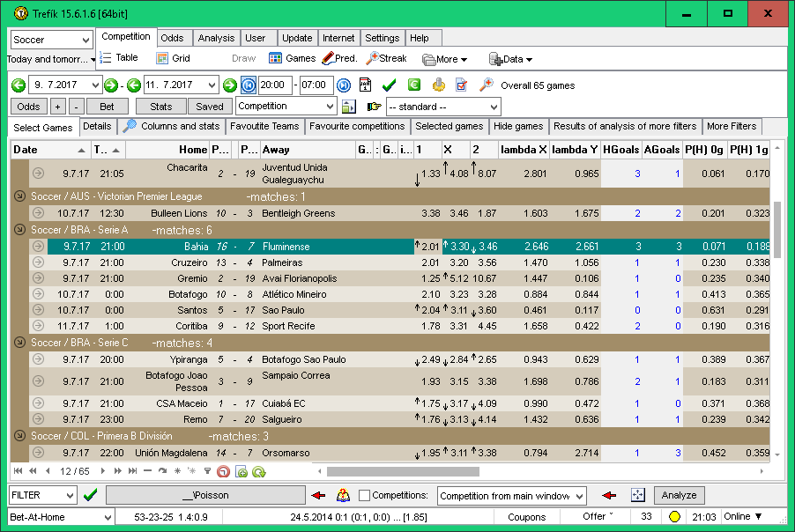Enable the Competitions checkbox
795x532 pixels.
click(x=365, y=496)
